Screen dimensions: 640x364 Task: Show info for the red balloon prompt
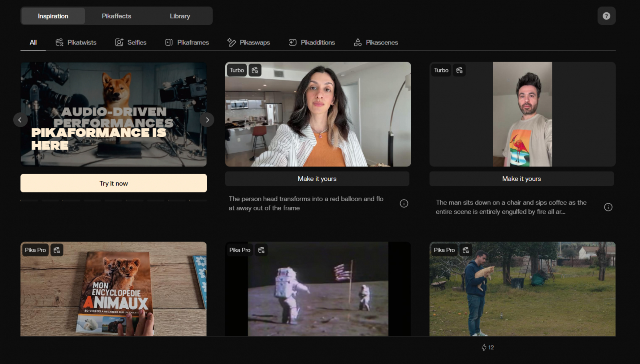[404, 204]
